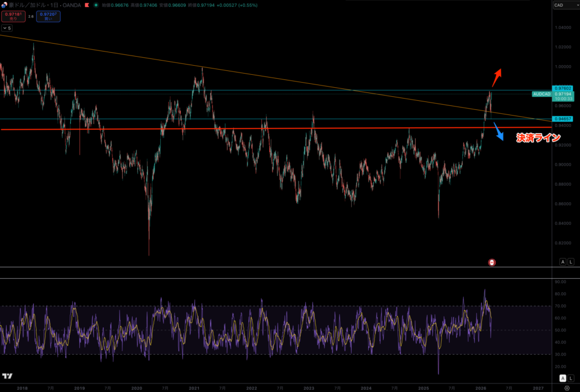580x392 pixels.
Task: Expand the collapsed indicator legend showing 5
Action: (x=6, y=28)
